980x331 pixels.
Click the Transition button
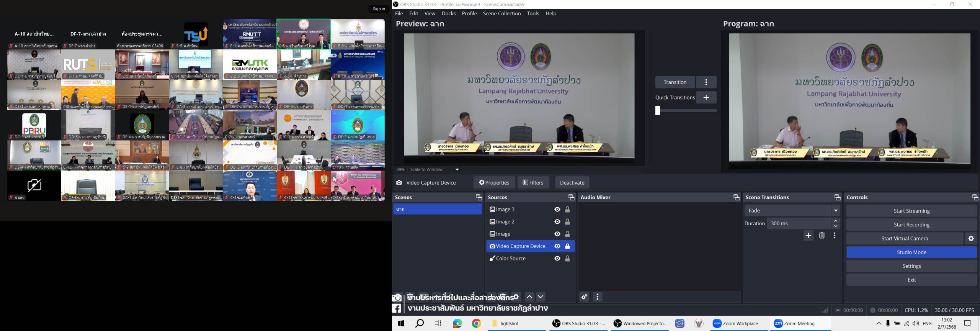click(675, 82)
